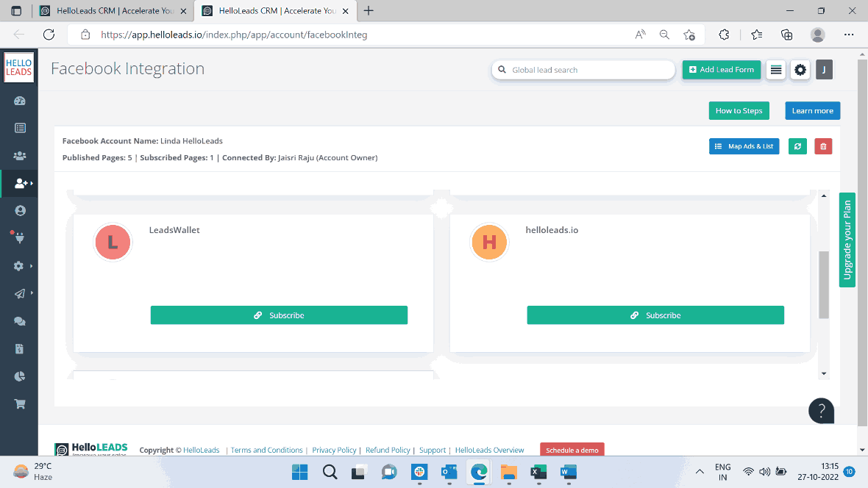Click the helloleads.io page avatar
The width and height of the screenshot is (868, 488).
point(489,243)
